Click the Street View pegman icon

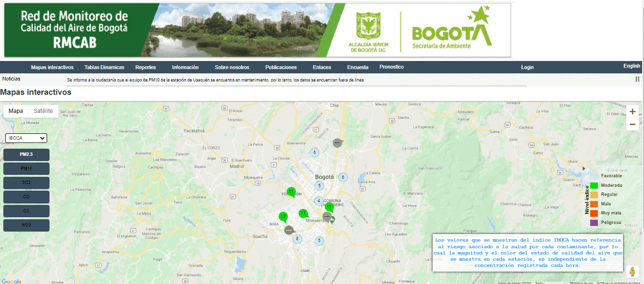632,272
